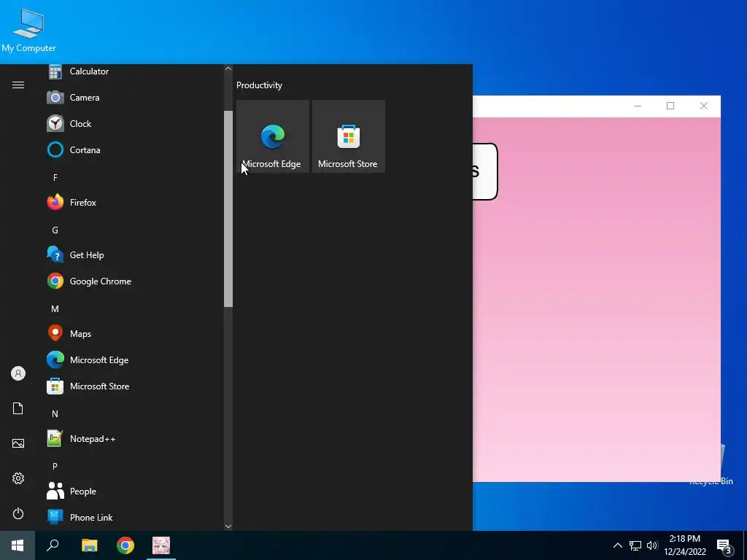Image resolution: width=747 pixels, height=560 pixels.
Task: Open Settings gear in Start sidebar
Action: [x=18, y=478]
